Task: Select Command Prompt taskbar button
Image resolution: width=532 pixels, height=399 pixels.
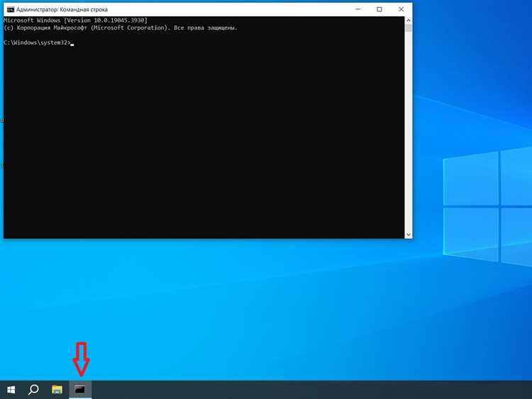Action: [x=80, y=390]
